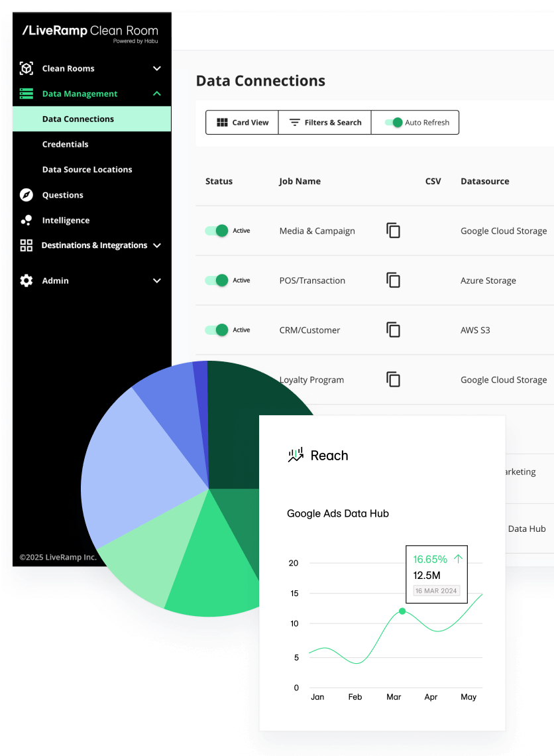
Task: Sort by the Datasource column header
Action: click(x=485, y=181)
